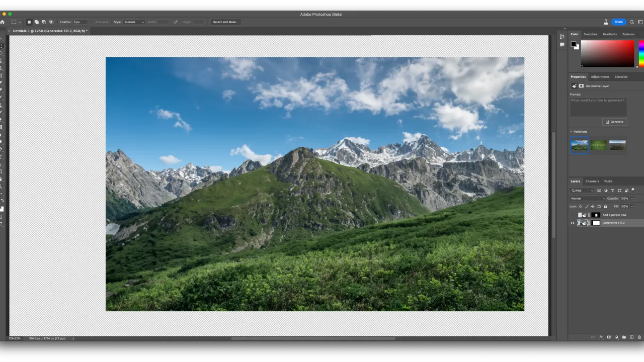This screenshot has height=362, width=644.
Task: Open the beta flask icon
Action: (606, 22)
